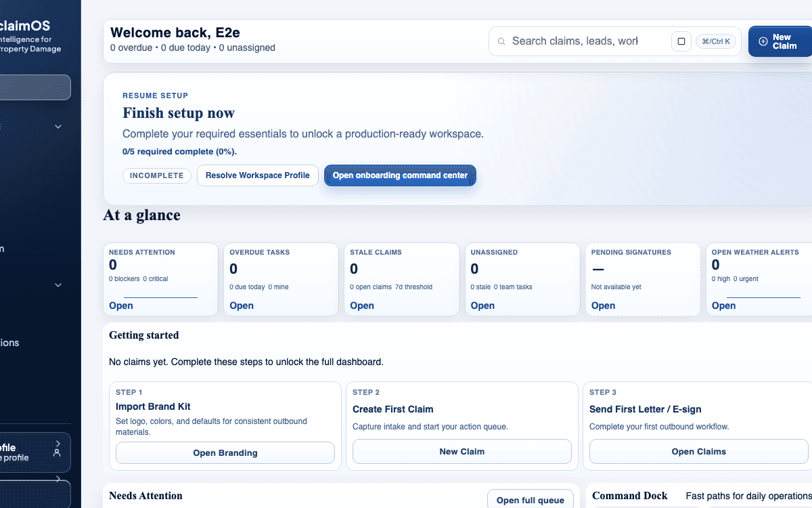Viewport: 812px width, 508px height.
Task: Click the plus icon on New Claim
Action: 763,41
